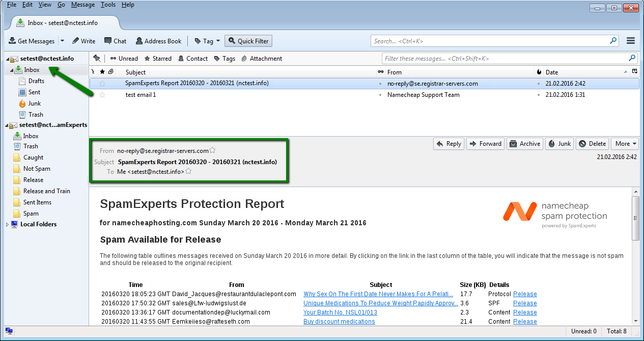Open Your Batch No. NSL01/013 link
The image size is (644, 341).
(x=340, y=312)
